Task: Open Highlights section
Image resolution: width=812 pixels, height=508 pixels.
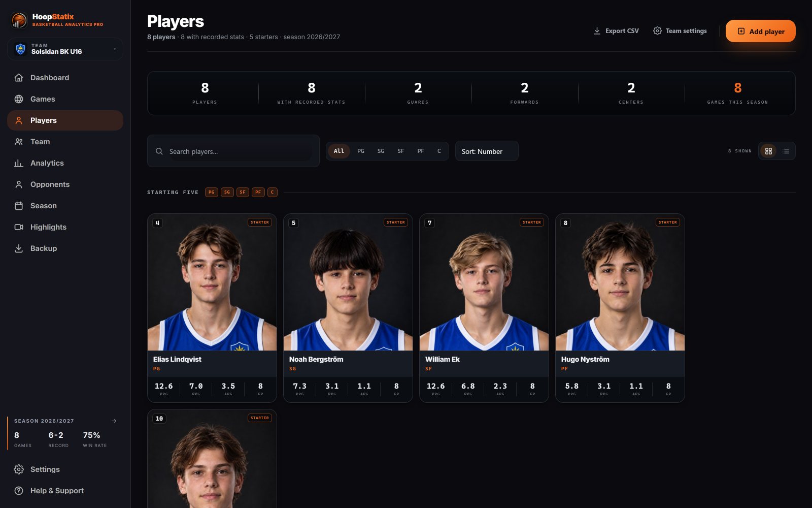Action: [65, 227]
